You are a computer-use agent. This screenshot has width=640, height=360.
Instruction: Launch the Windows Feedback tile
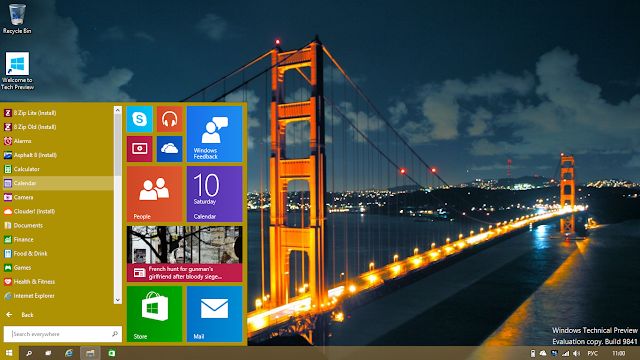(214, 134)
